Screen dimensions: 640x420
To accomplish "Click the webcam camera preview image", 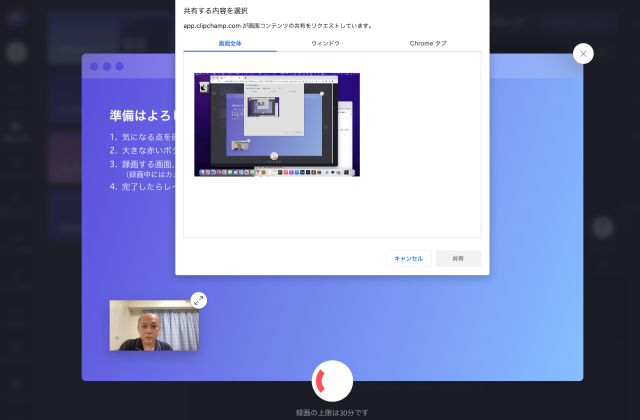I will [154, 325].
